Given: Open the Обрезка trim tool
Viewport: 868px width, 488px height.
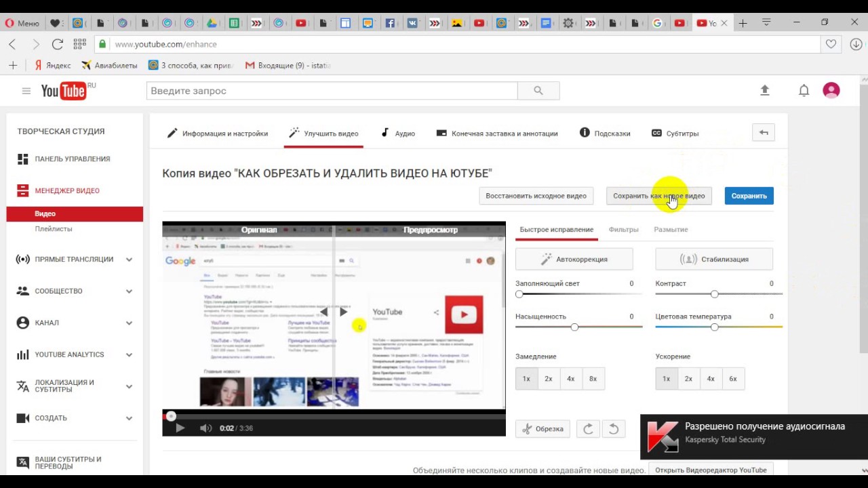Looking at the screenshot, I should tap(543, 428).
